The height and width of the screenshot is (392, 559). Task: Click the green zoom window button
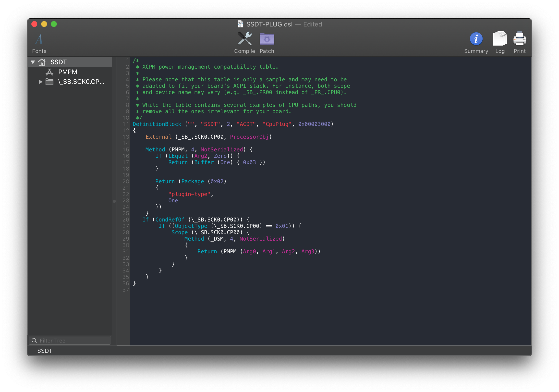click(x=54, y=24)
